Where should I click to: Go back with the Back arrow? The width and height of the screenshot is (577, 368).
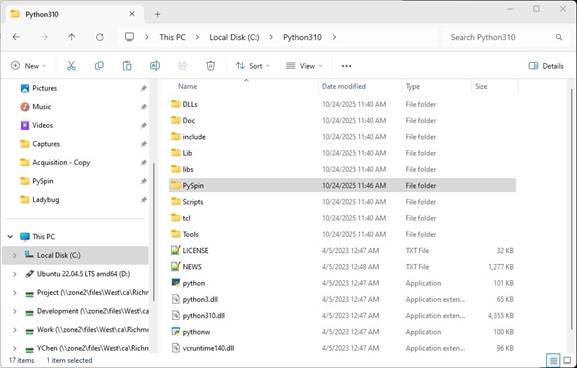point(16,37)
